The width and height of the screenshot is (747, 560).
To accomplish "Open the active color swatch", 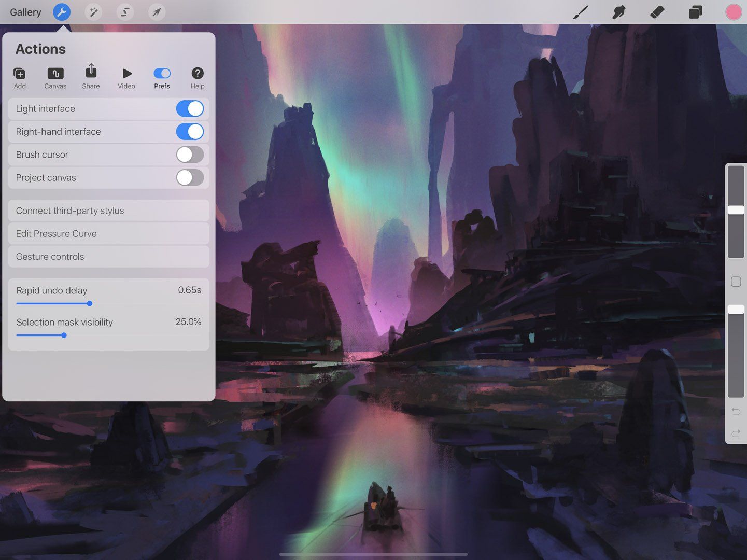I will [x=732, y=11].
